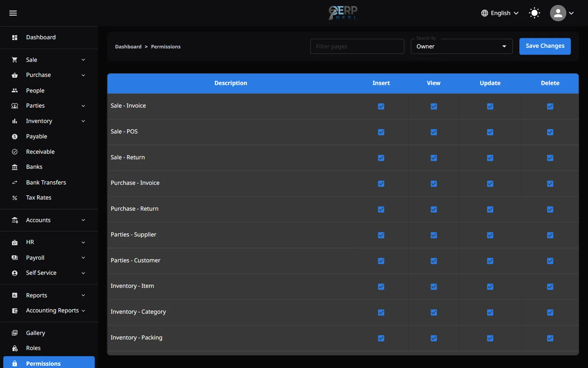Viewport: 588px width, 368px height.
Task: Expand the Payroll menu chevron
Action: tap(83, 258)
